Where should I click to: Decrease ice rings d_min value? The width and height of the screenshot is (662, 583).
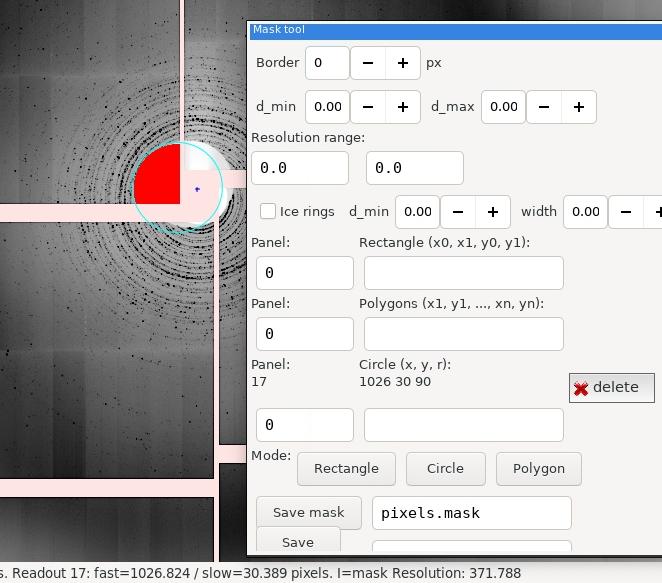pos(458,212)
